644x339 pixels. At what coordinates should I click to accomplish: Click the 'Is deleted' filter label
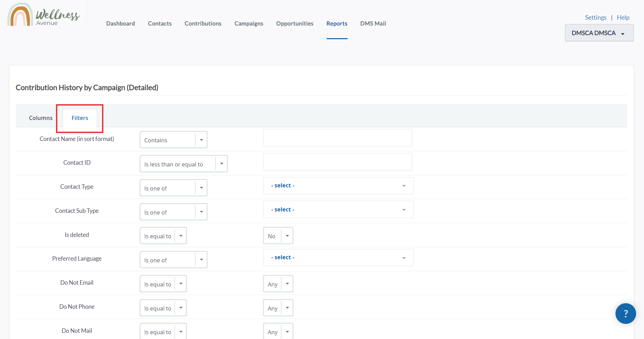pos(77,235)
